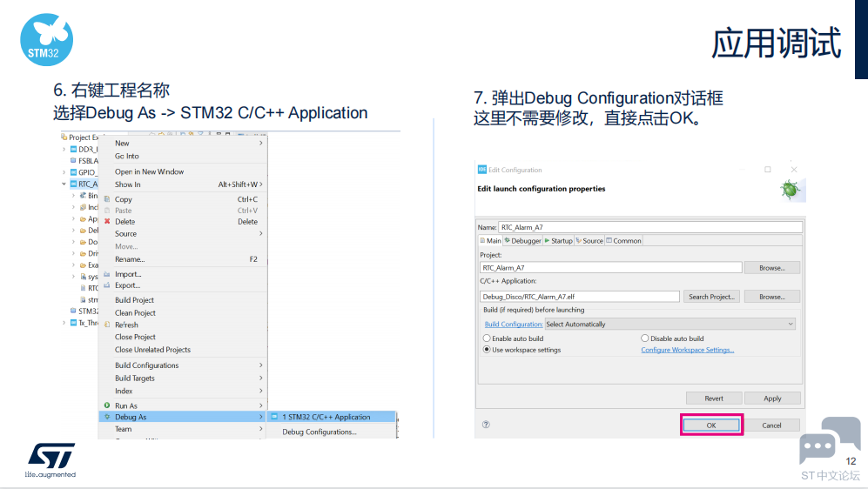Click the Refresh icon in the context menu
This screenshot has height=489, width=868.
107,325
